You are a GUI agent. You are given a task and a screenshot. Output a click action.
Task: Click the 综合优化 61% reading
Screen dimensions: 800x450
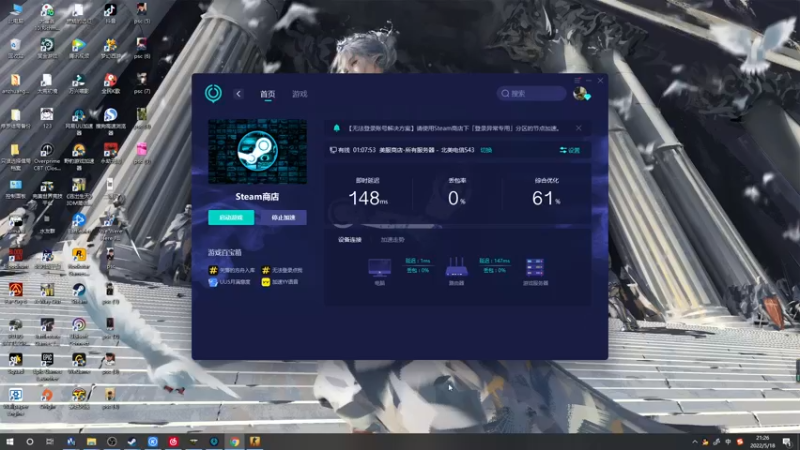coord(546,198)
